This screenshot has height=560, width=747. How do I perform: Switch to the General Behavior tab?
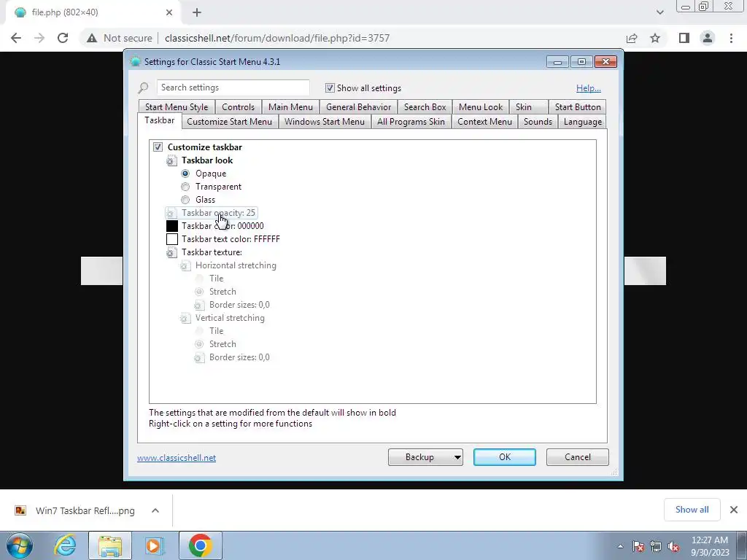359,107
